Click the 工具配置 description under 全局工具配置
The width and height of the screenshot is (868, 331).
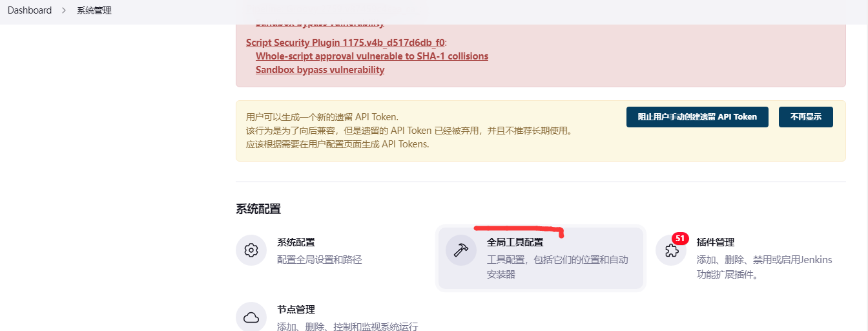[557, 260]
